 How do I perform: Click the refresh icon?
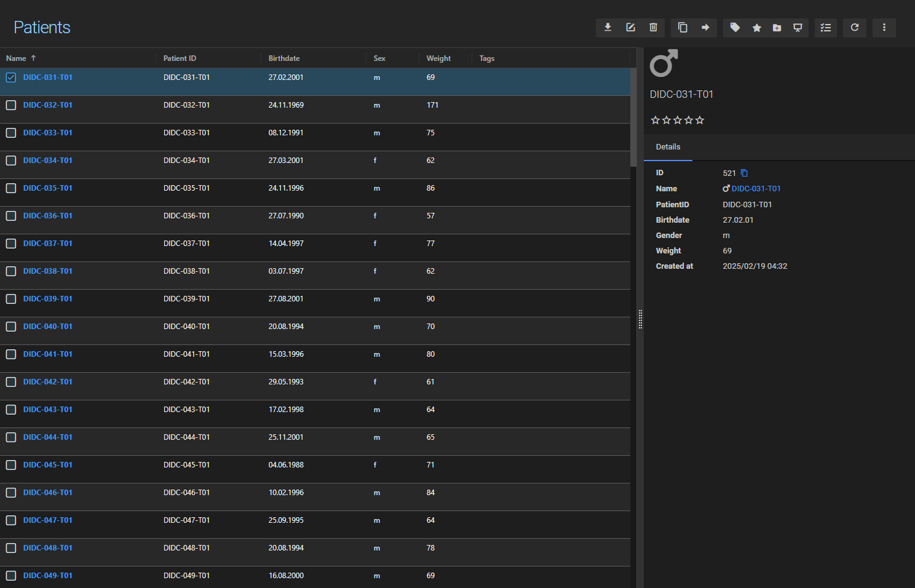(x=855, y=28)
